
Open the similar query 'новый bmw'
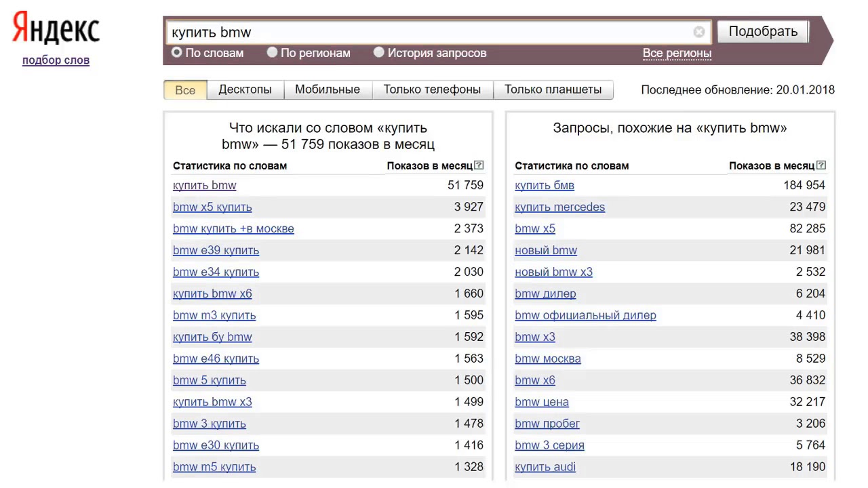(546, 250)
